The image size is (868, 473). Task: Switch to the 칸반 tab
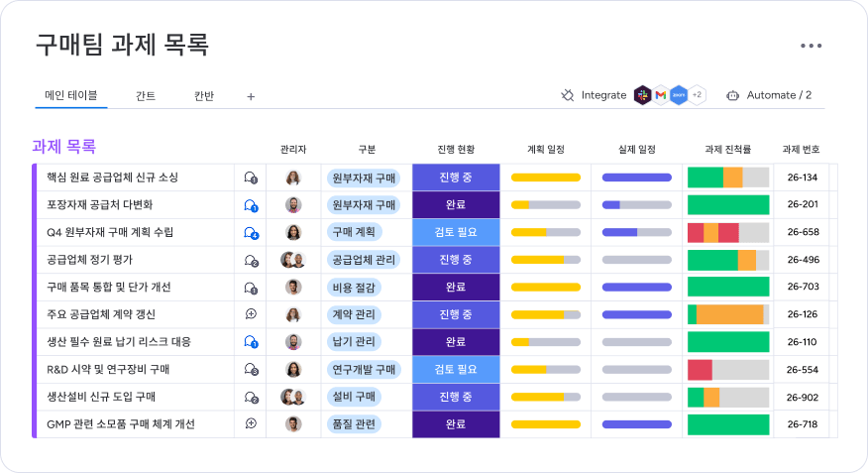pyautogui.click(x=204, y=96)
